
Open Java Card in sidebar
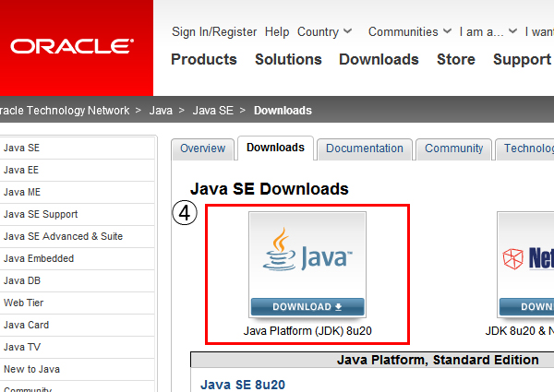click(x=77, y=325)
